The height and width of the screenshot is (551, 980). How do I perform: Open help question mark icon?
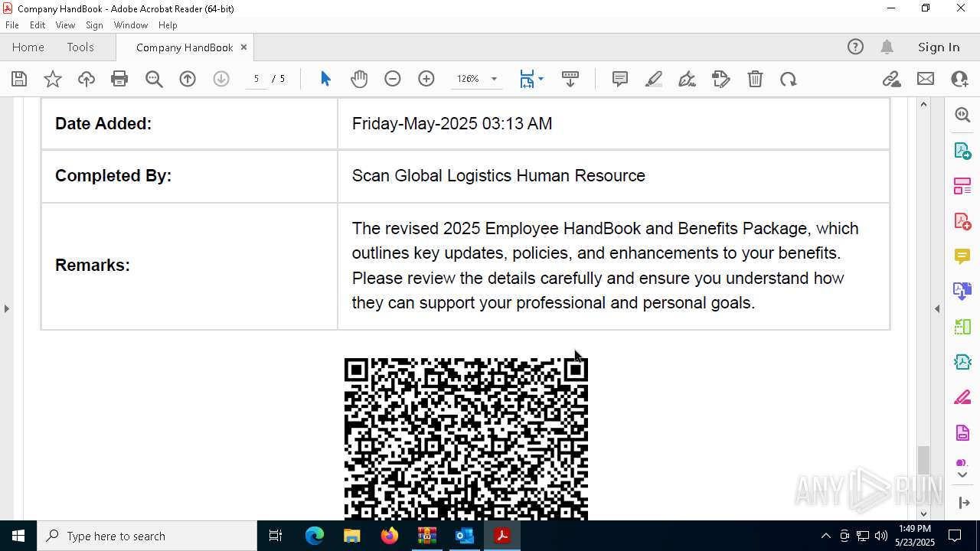click(855, 47)
